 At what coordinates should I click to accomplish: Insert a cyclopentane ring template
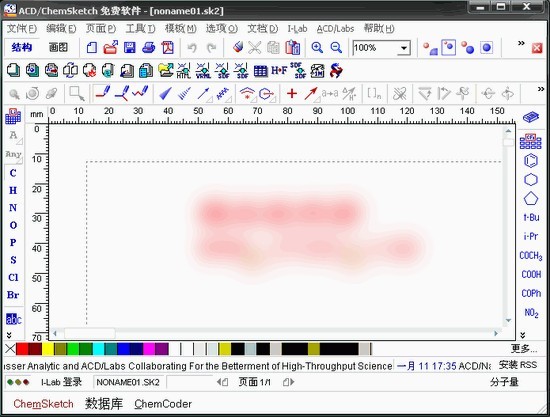click(x=531, y=199)
